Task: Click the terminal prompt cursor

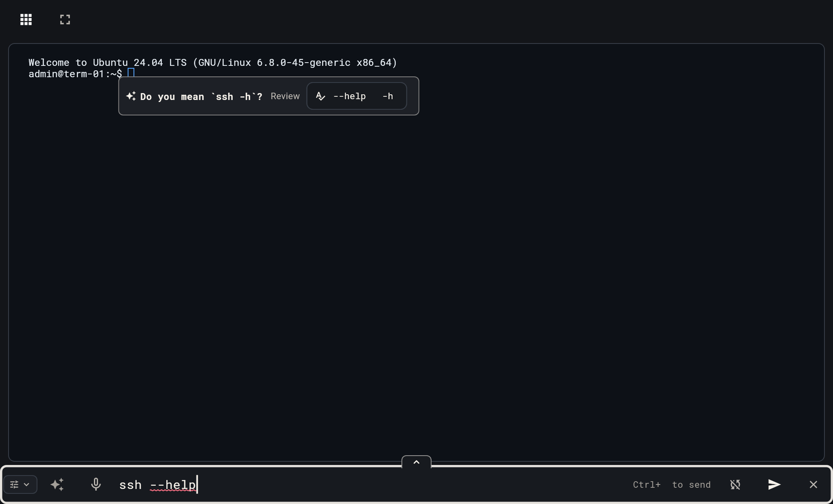Action: pos(131,74)
